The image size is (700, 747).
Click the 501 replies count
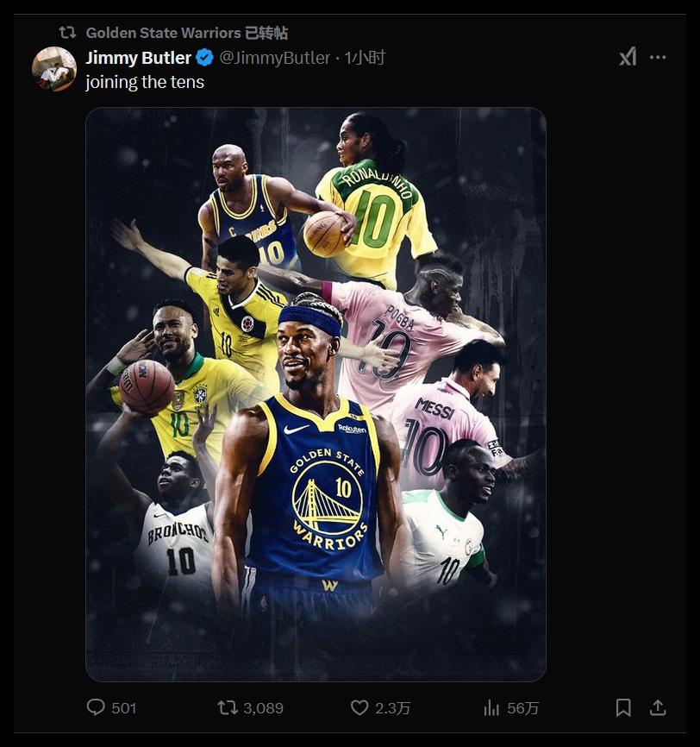tap(124, 708)
